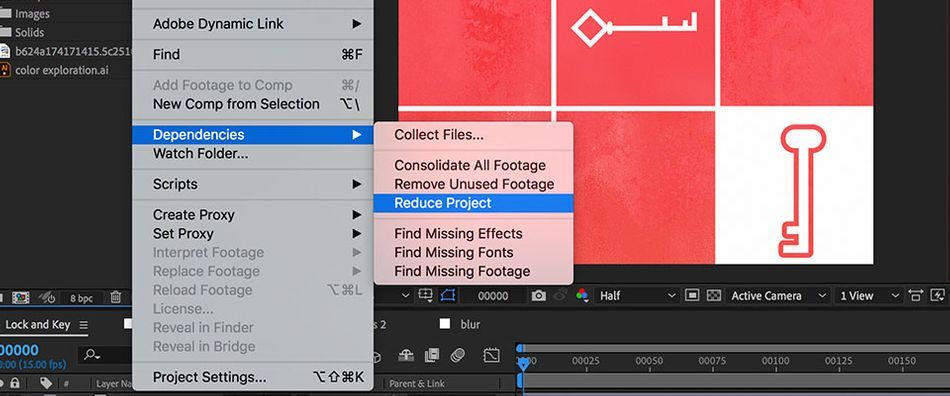Open the Graph Editor in timeline

491,355
